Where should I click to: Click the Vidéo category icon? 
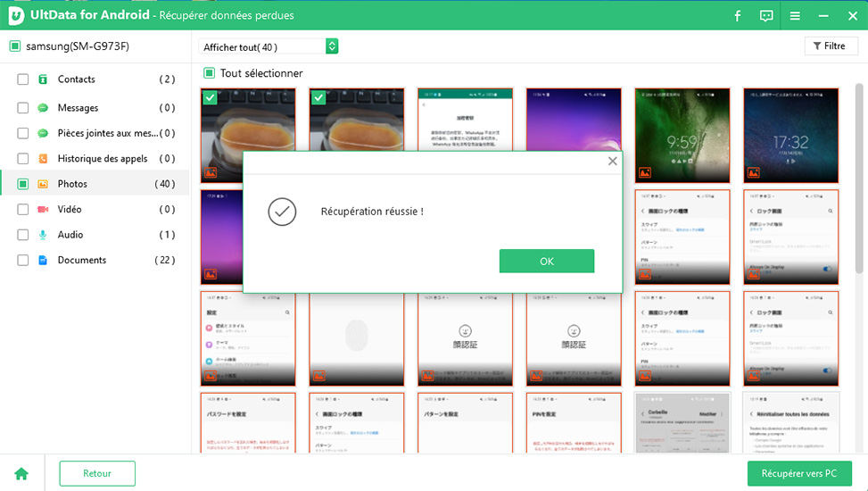(x=43, y=210)
